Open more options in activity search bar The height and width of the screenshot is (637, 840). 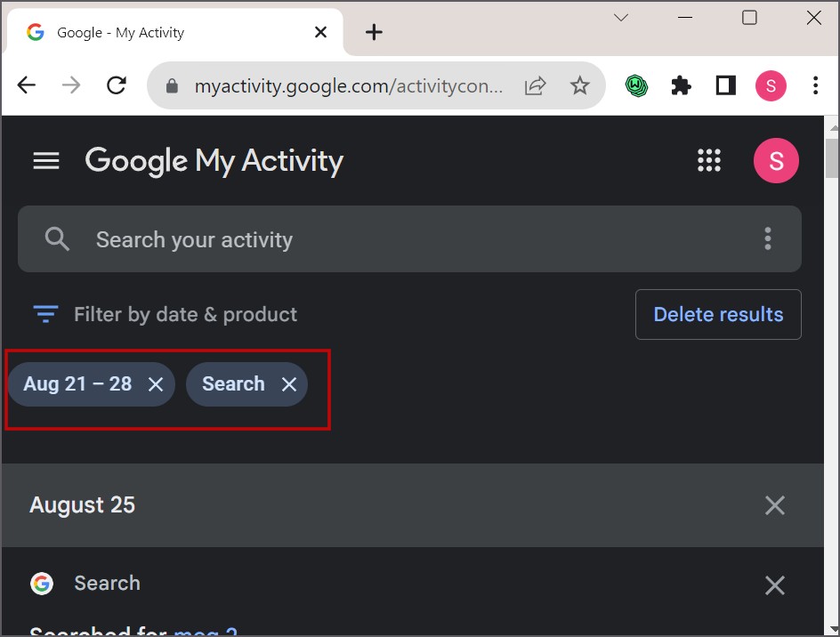tap(768, 238)
